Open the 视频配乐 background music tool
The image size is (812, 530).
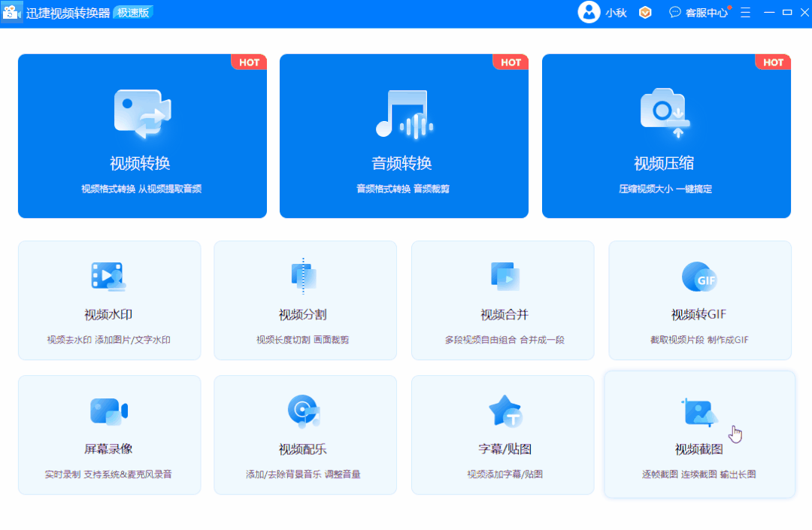click(305, 435)
